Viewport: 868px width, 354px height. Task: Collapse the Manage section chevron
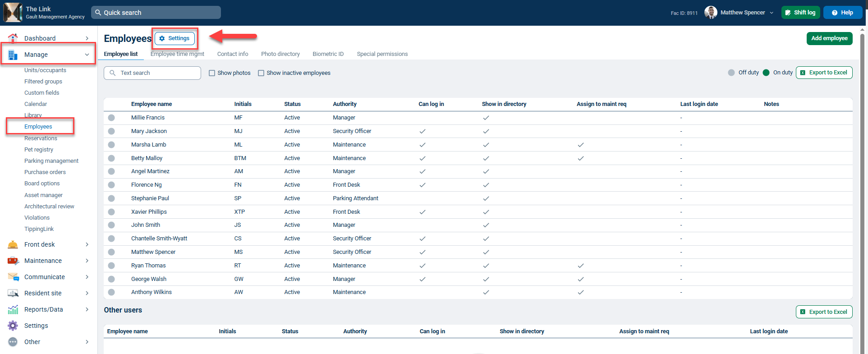click(x=87, y=55)
